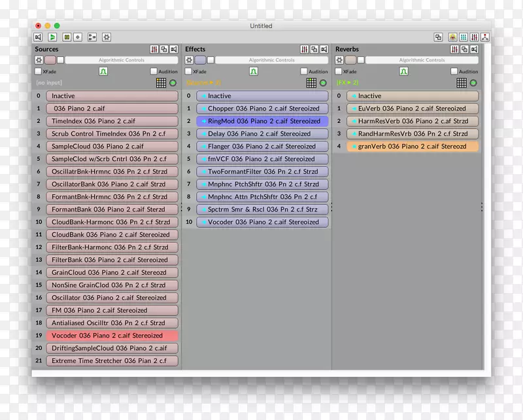
Task: Click the Sources track overlapping windows icon
Action: pos(164,50)
